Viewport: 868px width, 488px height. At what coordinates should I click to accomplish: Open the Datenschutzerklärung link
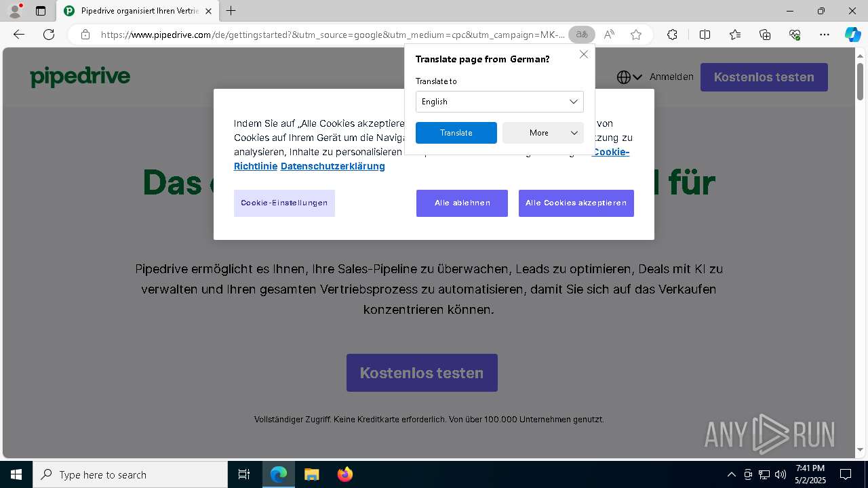333,166
